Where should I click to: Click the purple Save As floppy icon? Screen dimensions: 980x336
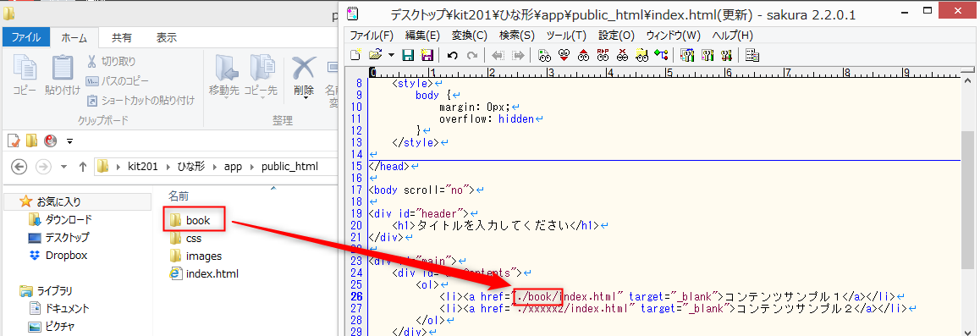point(427,55)
